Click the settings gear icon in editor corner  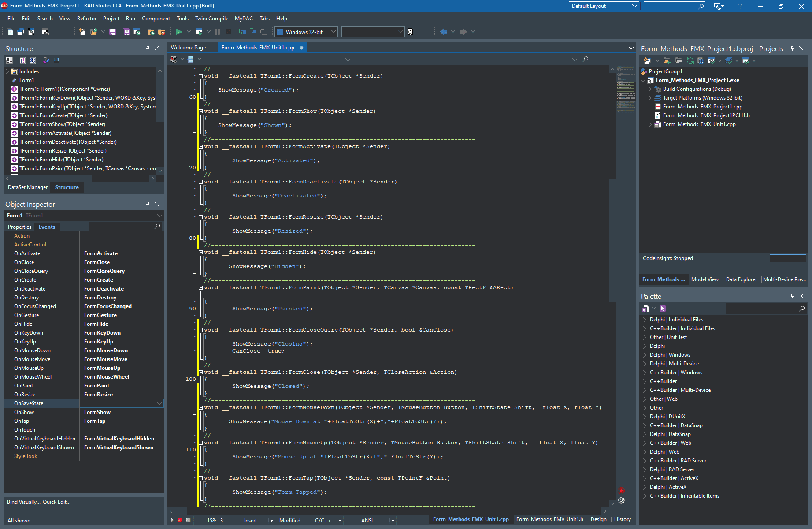(621, 500)
